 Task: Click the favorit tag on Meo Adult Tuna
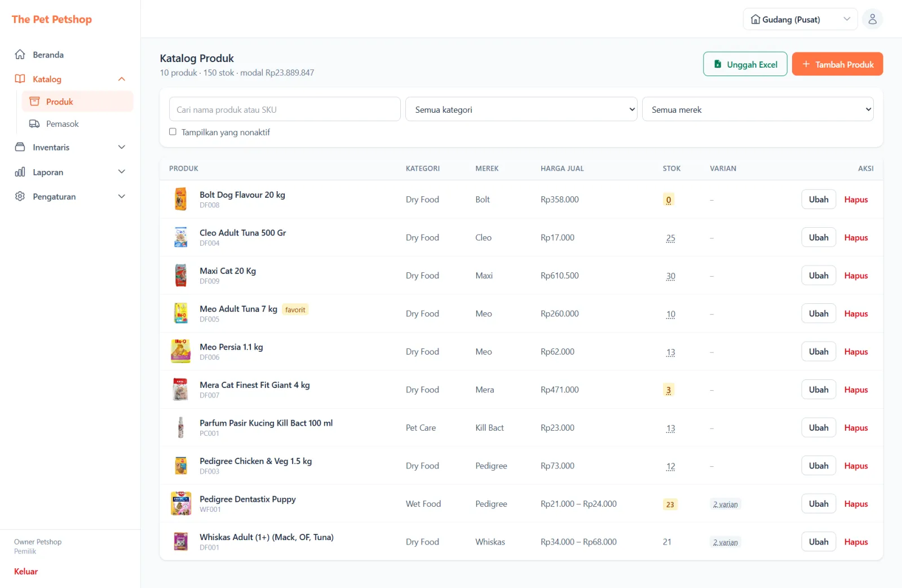click(x=295, y=310)
